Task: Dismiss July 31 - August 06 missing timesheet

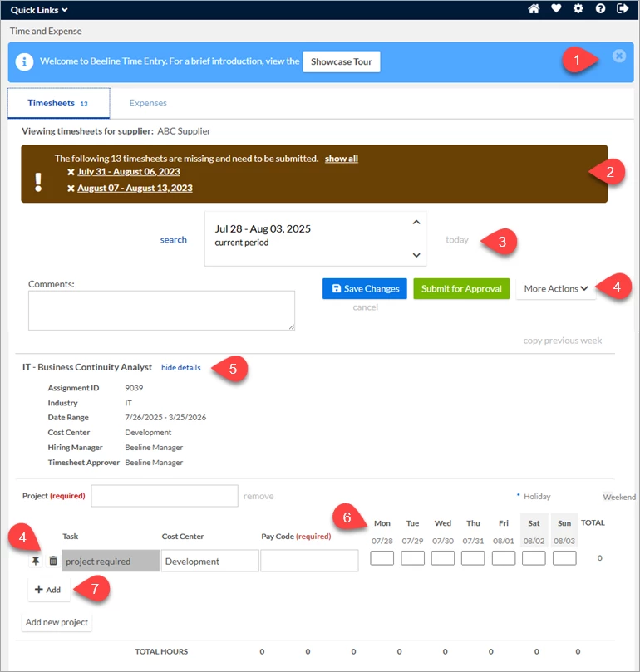Action: click(x=71, y=172)
